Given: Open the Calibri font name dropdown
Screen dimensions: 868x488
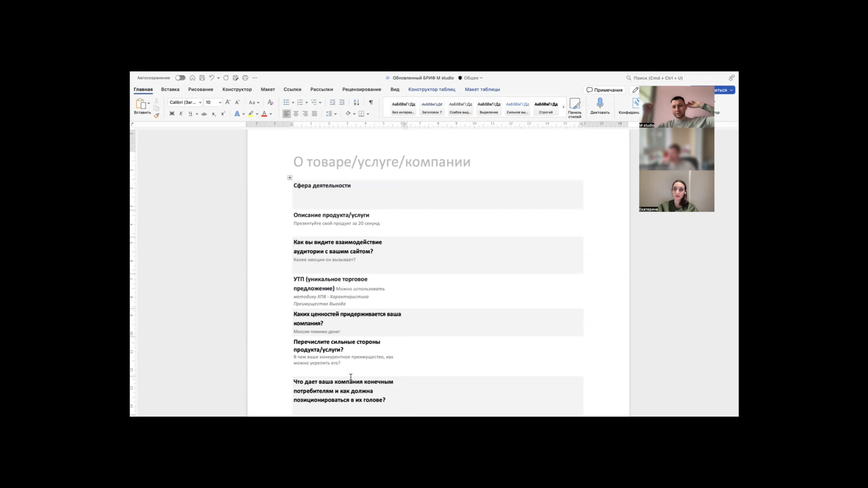Looking at the screenshot, I should tap(200, 102).
